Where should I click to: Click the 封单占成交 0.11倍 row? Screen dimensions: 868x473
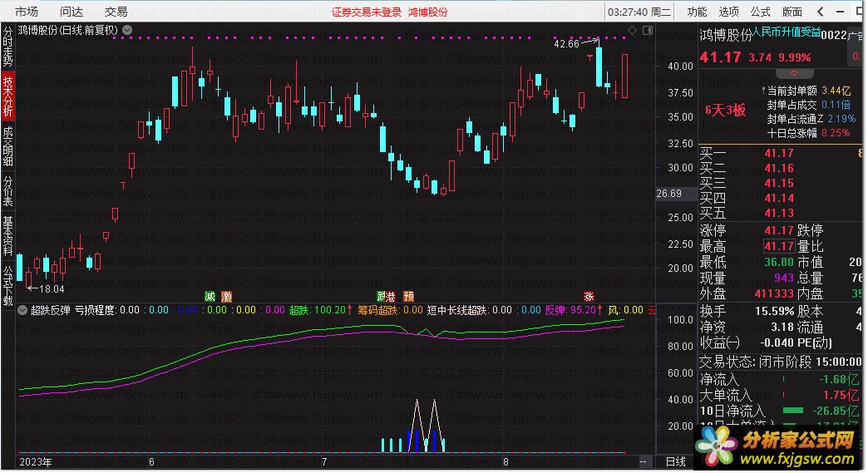click(x=808, y=105)
